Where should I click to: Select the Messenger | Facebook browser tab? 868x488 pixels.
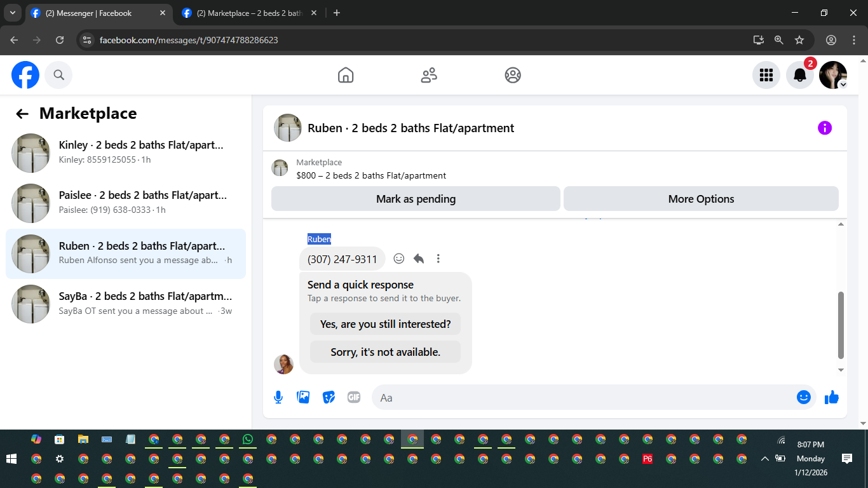pyautogui.click(x=98, y=13)
